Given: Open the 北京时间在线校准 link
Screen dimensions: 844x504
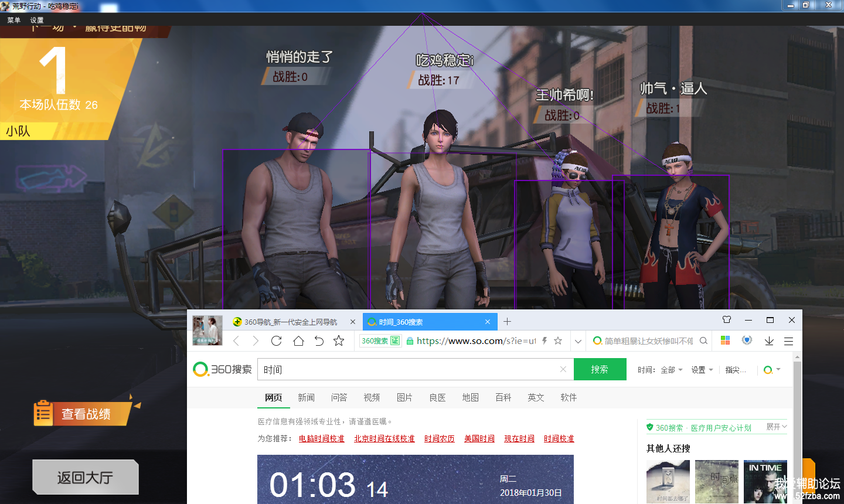Looking at the screenshot, I should [384, 438].
